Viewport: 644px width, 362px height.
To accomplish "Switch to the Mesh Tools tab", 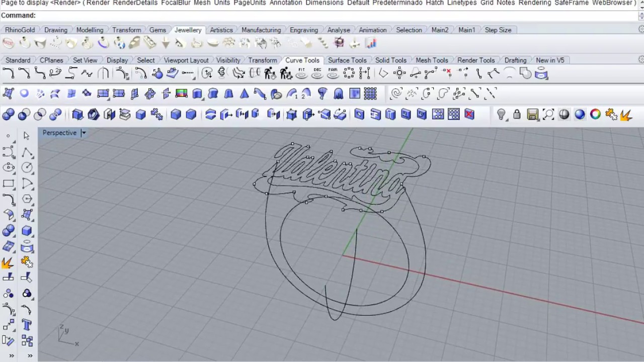I will (432, 60).
